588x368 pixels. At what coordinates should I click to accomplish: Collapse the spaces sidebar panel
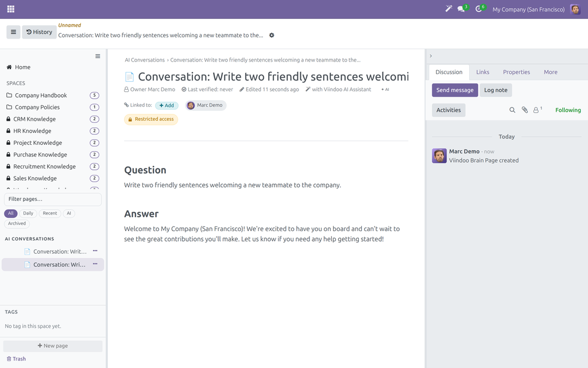click(98, 56)
